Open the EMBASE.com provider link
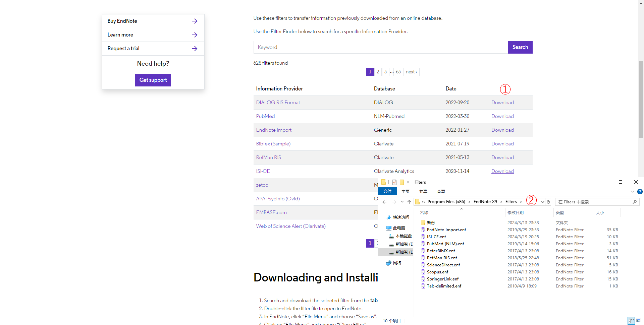Screen dimensions: 644x325 (x=271, y=212)
